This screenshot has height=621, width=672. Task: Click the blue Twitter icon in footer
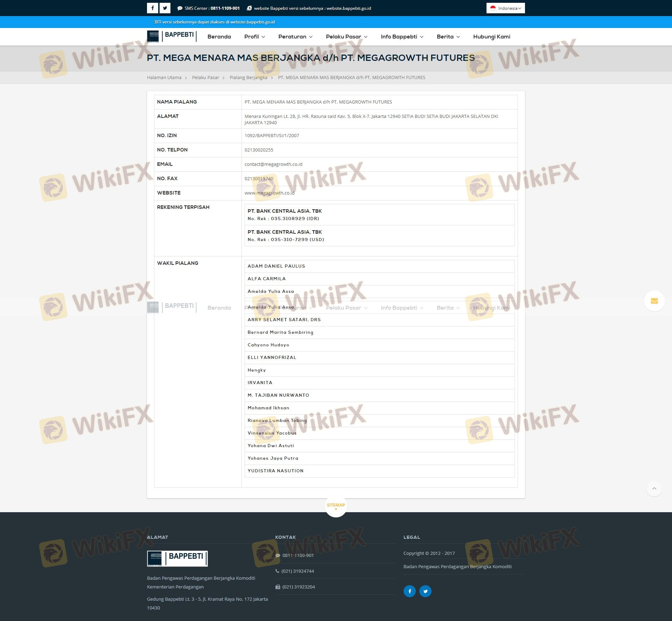pyautogui.click(x=425, y=591)
